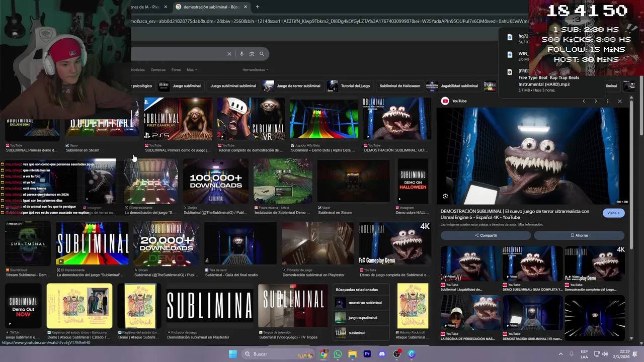Open the '100,000+ Downloads' image result
This screenshot has width=644, height=362.
pos(215,181)
